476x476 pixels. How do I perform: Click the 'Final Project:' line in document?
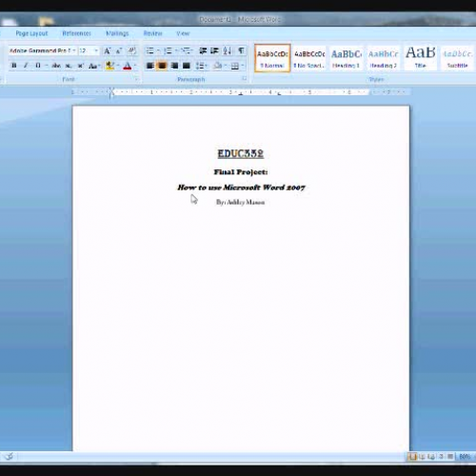(241, 172)
